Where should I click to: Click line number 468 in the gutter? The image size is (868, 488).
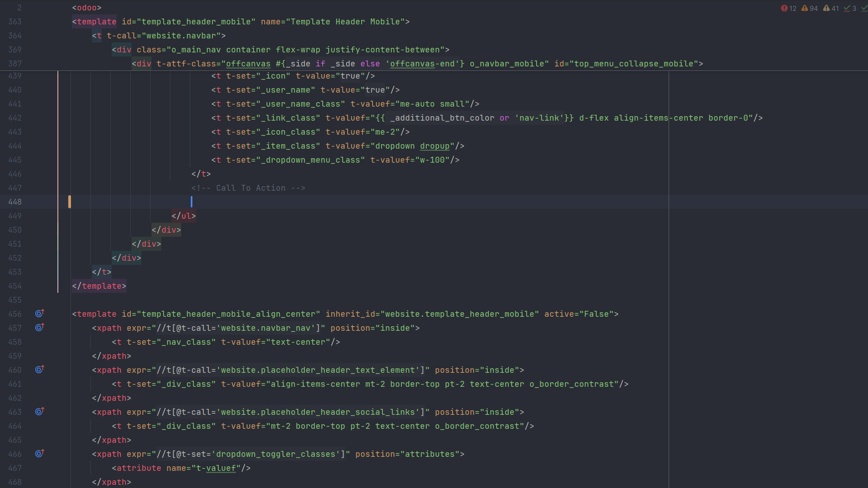click(15, 482)
